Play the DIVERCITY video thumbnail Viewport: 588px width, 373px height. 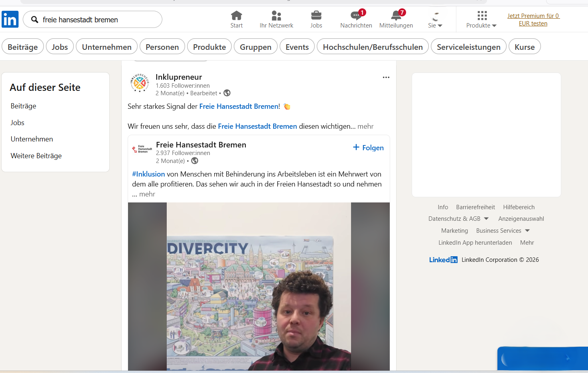pyautogui.click(x=258, y=286)
